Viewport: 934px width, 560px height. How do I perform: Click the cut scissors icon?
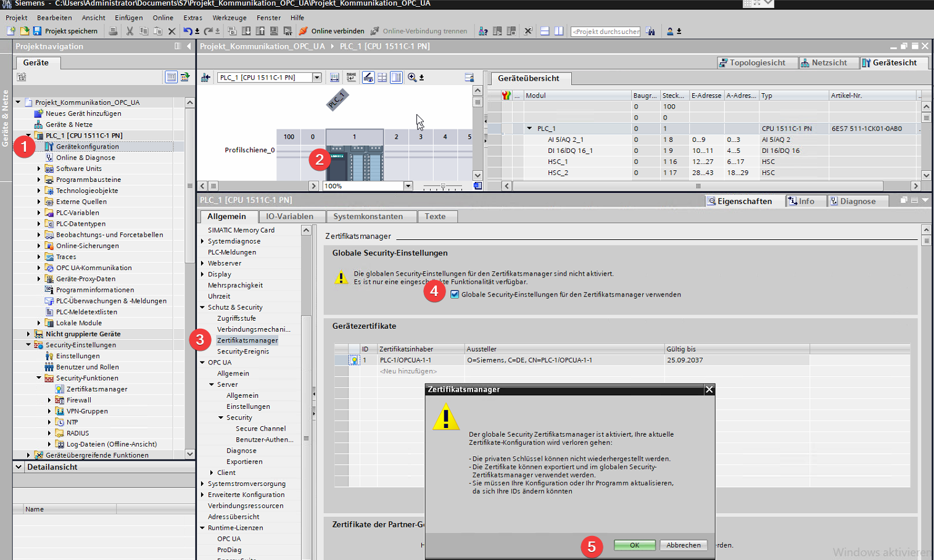click(x=130, y=31)
